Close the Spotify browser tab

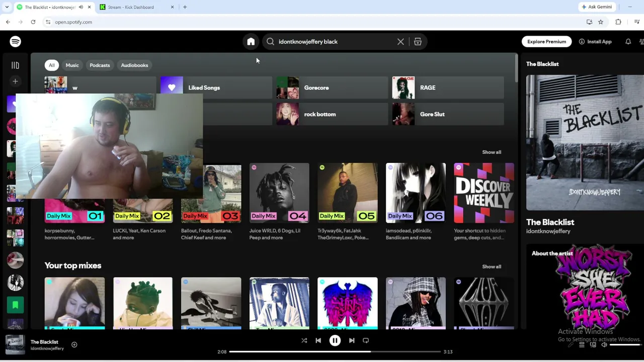pos(89,7)
